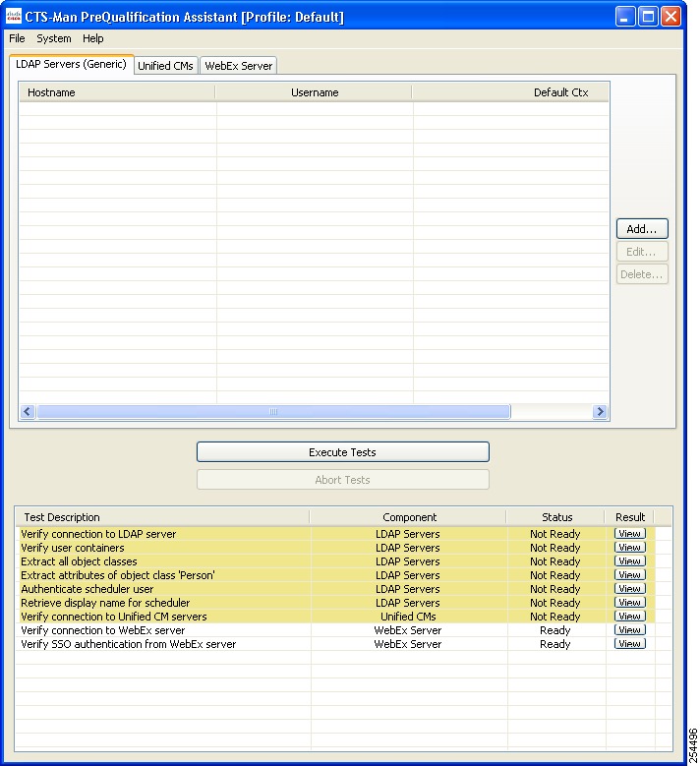View result for Verify SSO authentication test
Image resolution: width=700 pixels, height=766 pixels.
pyautogui.click(x=630, y=643)
